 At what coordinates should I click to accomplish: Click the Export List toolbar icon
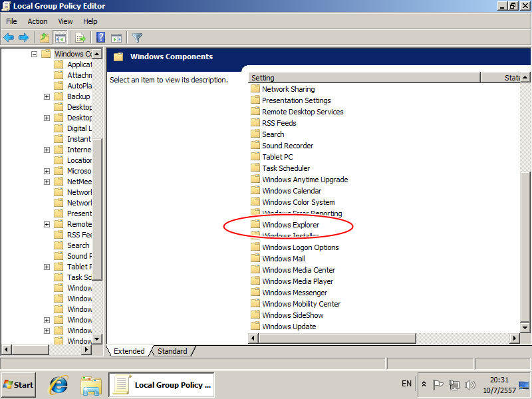(80, 38)
